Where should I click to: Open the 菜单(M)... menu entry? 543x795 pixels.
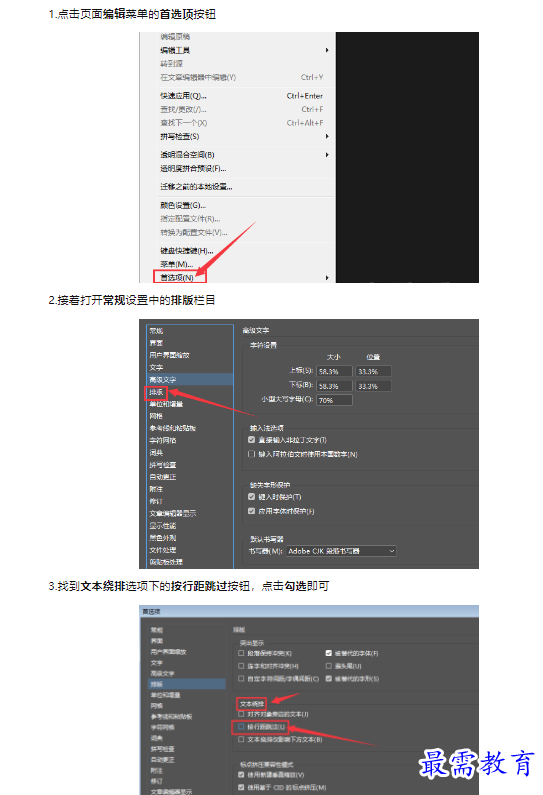pos(176,264)
